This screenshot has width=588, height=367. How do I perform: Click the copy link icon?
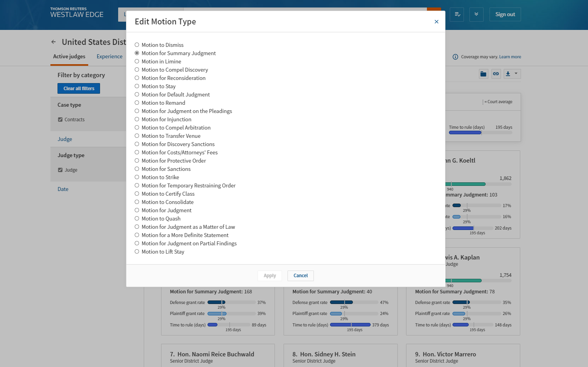(496, 74)
